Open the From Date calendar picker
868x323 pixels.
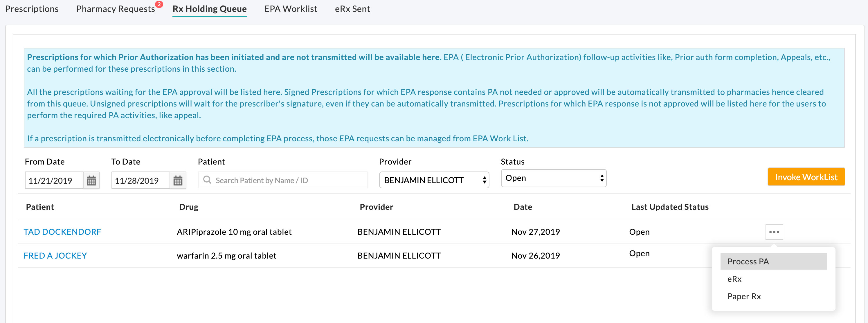coord(91,181)
